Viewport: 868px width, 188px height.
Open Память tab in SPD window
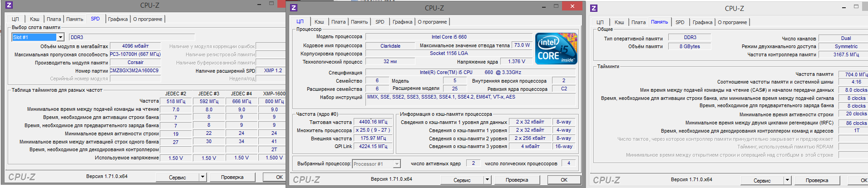[x=74, y=19]
